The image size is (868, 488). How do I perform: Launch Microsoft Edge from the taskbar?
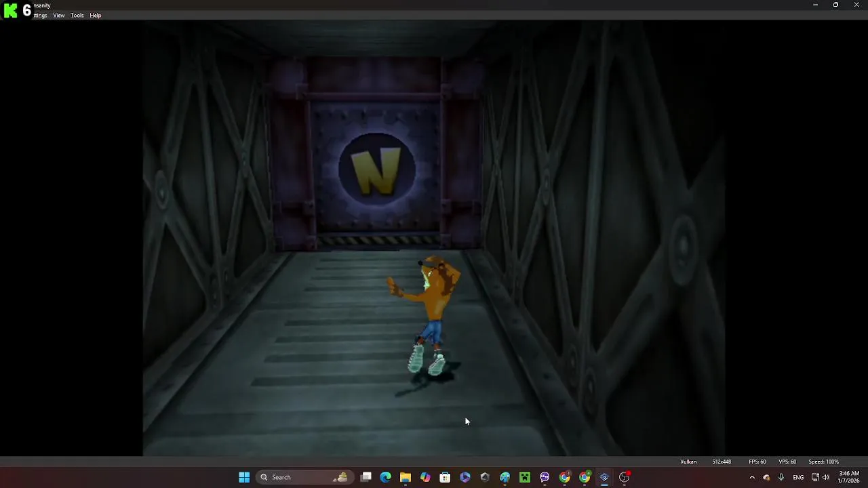point(386,477)
